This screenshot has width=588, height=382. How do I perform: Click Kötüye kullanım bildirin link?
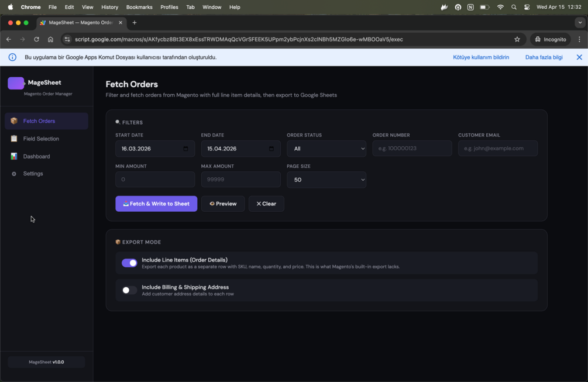pyautogui.click(x=481, y=57)
